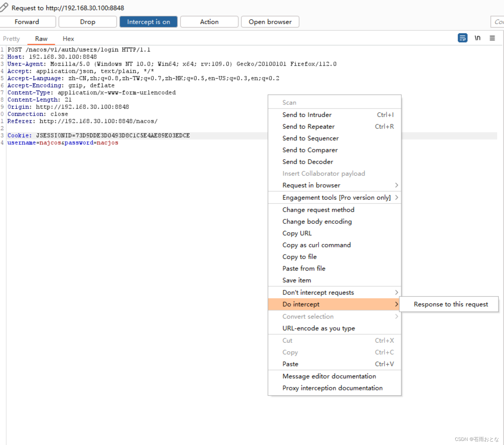This screenshot has height=445, width=504.
Task: Choose Copy as curl command
Action: tap(335, 245)
